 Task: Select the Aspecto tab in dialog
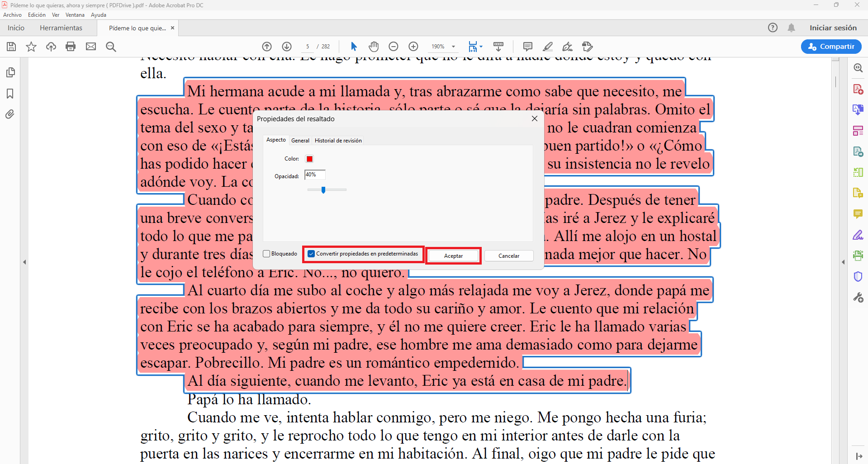coord(276,140)
